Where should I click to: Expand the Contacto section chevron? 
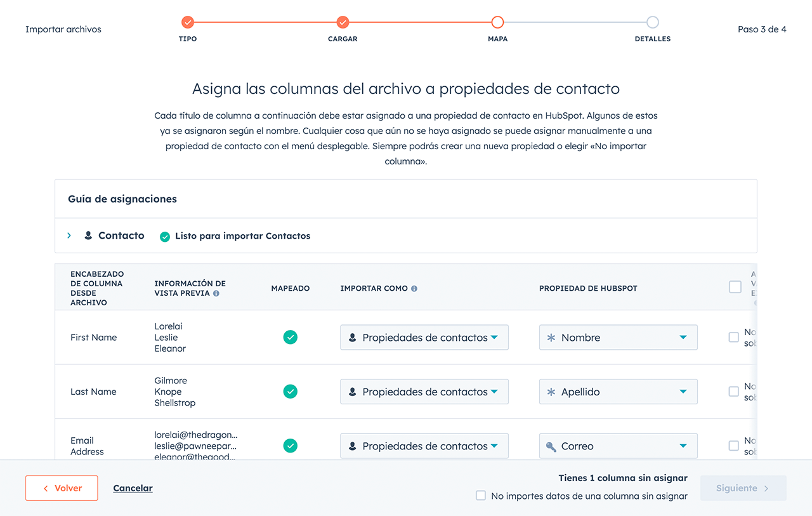coord(69,235)
